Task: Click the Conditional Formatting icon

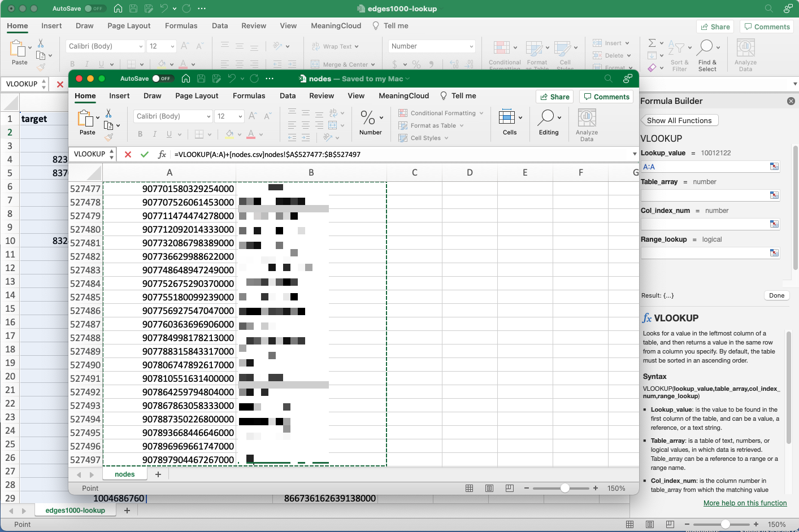Action: pos(402,113)
